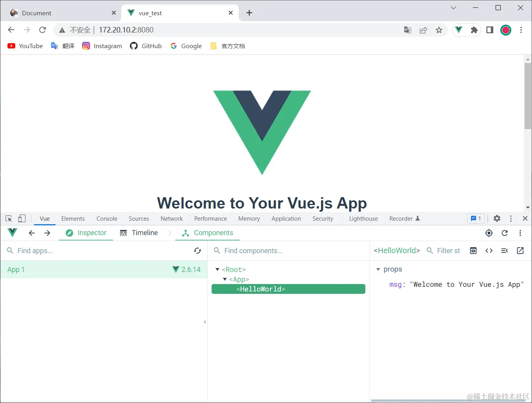The image size is (532, 403).
Task: Select the HelloWorld component in tree
Action: click(288, 289)
